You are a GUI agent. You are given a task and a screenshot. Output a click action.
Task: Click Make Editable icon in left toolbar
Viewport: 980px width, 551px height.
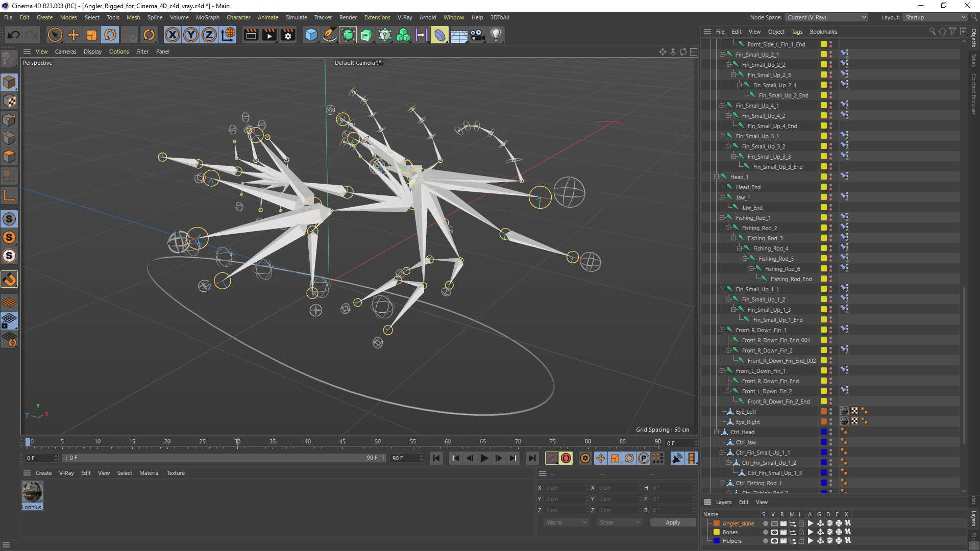pyautogui.click(x=9, y=59)
